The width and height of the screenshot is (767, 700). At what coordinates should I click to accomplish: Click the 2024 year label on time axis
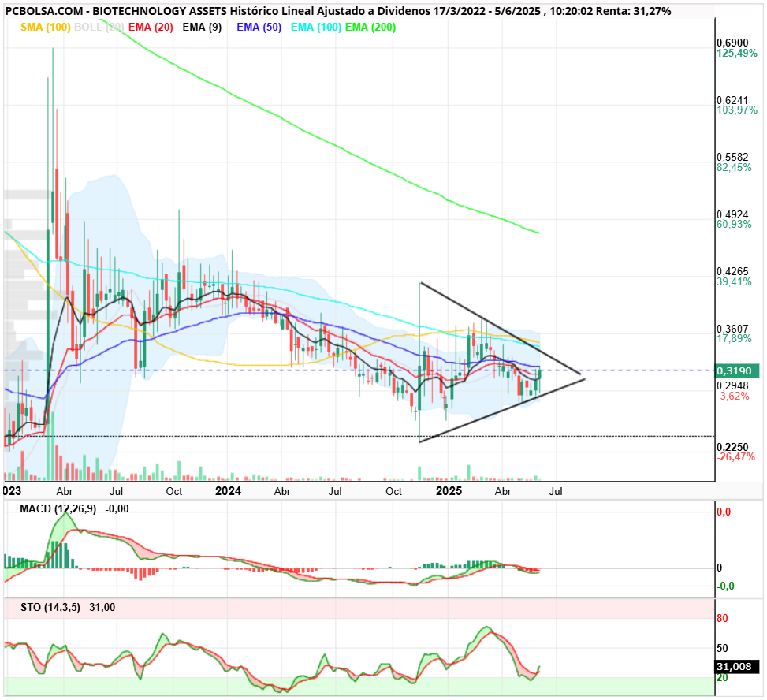(228, 491)
